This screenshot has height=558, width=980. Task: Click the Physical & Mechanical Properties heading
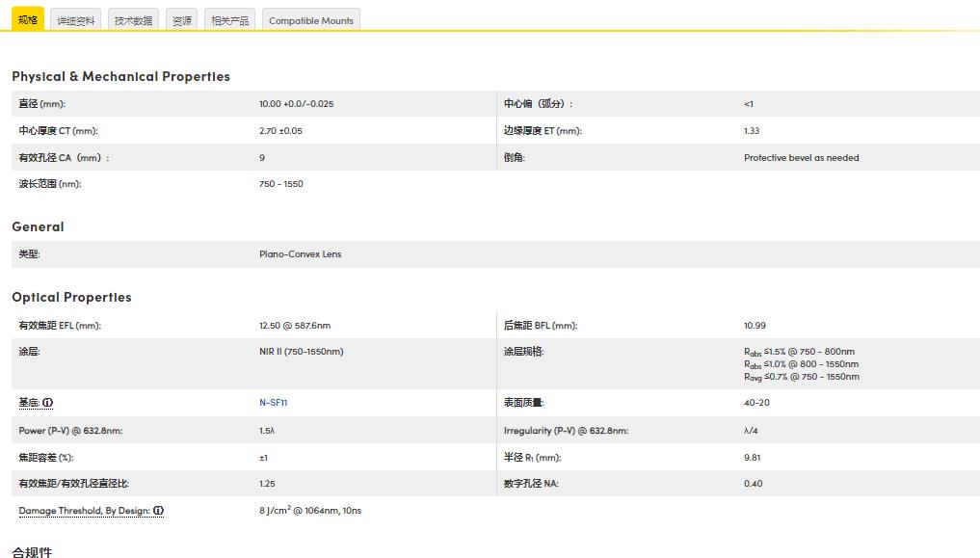point(120,76)
